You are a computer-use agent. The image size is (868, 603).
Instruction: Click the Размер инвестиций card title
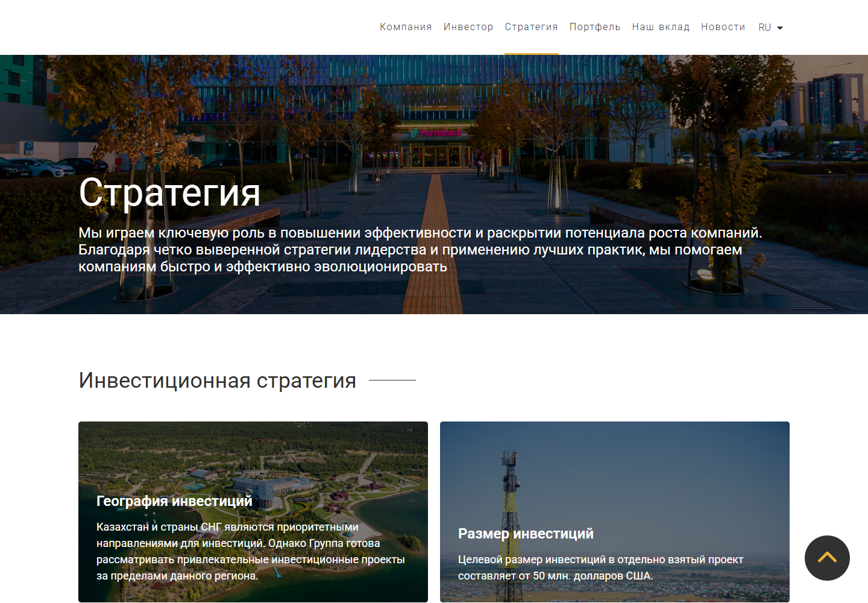coord(526,534)
